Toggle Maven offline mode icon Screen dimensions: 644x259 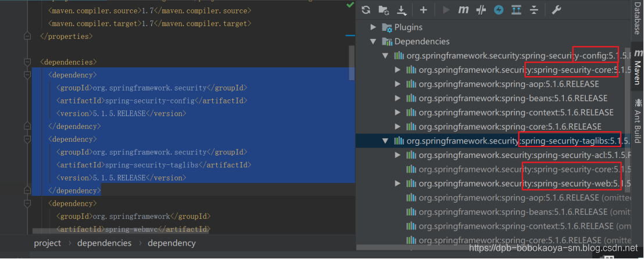point(481,10)
